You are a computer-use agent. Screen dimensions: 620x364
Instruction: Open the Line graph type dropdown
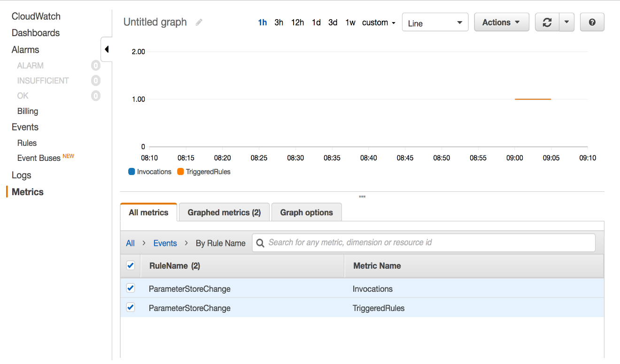click(435, 23)
